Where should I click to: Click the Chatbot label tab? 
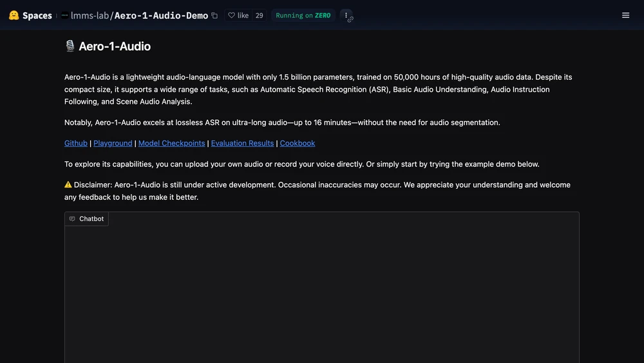[x=87, y=219]
